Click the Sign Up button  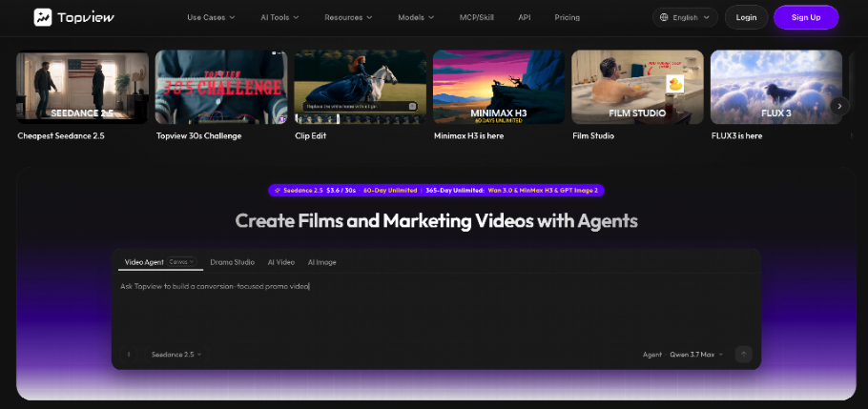(x=806, y=17)
